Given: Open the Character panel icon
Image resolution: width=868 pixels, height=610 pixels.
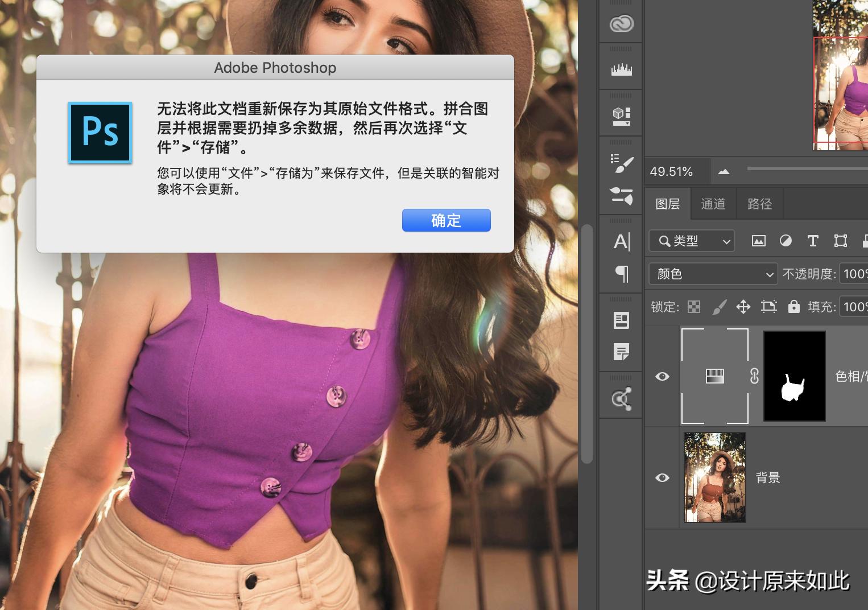Looking at the screenshot, I should 621,241.
